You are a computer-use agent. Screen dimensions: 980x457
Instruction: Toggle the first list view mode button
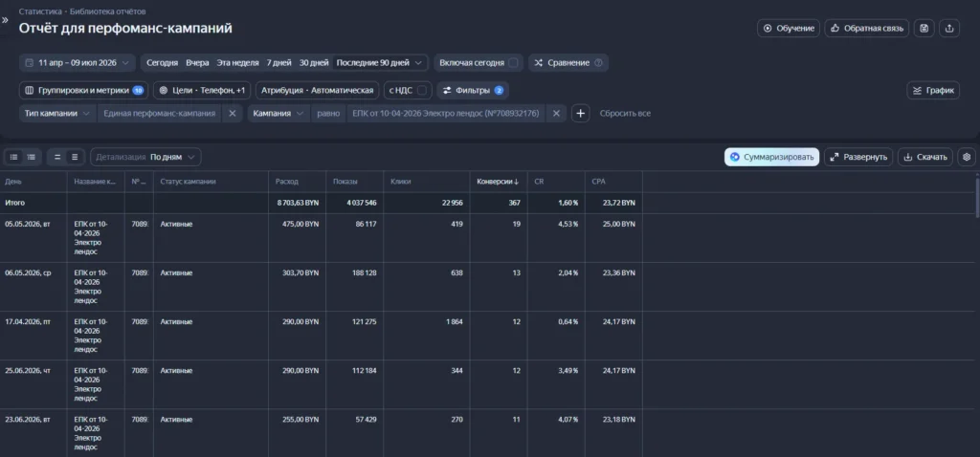[13, 158]
